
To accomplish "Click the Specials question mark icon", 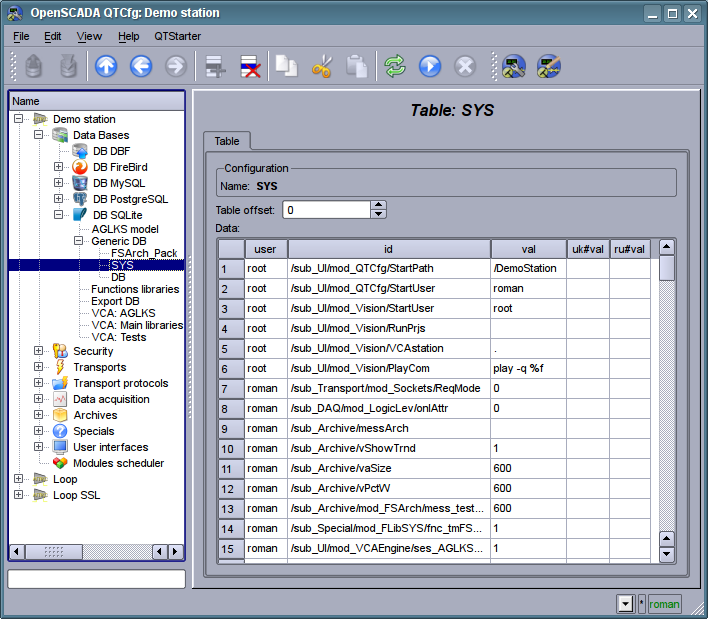I will click(60, 431).
